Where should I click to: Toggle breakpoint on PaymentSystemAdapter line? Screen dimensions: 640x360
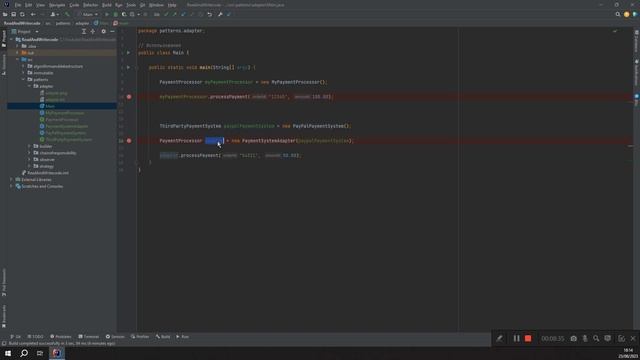point(129,141)
